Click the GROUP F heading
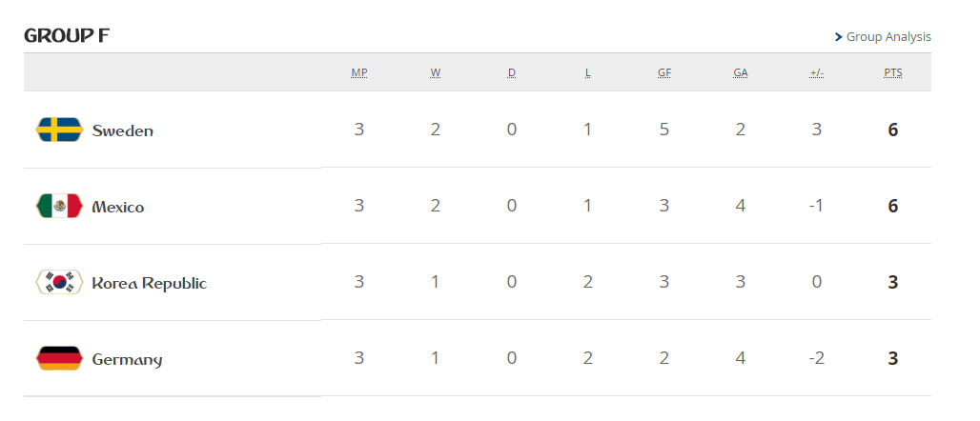Screen dimensions: 980x421 [67, 36]
